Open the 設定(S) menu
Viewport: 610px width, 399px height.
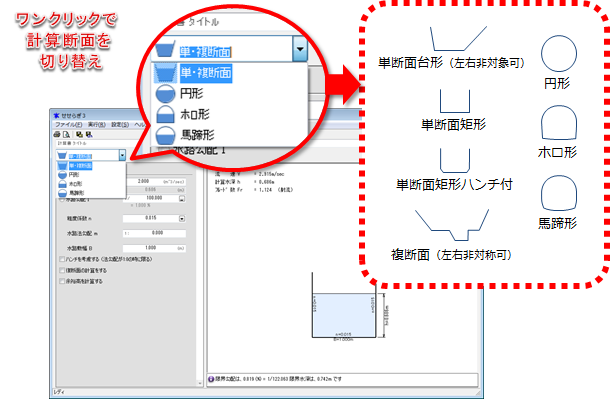120,124
